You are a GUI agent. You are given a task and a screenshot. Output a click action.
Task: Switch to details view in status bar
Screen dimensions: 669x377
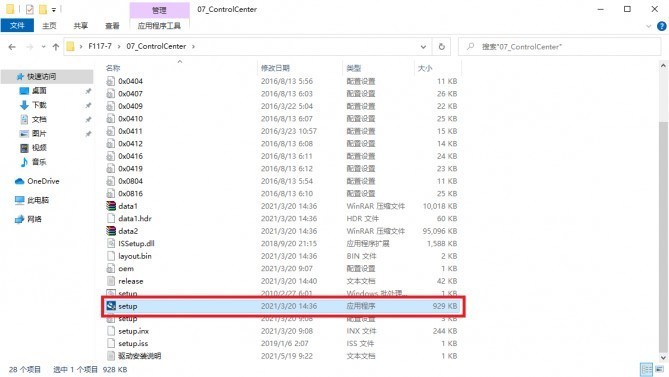click(647, 369)
